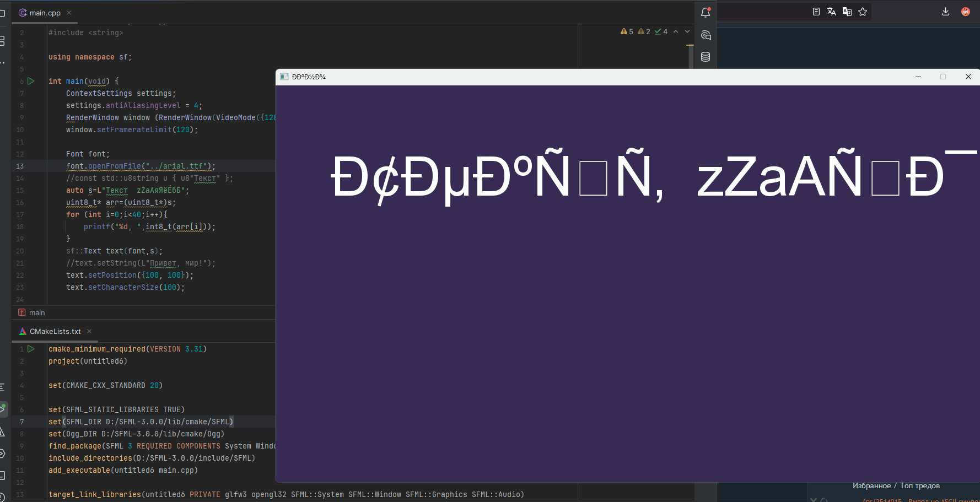Click the font.openFromFile line
Image resolution: width=980 pixels, height=502 pixels.
[141, 166]
